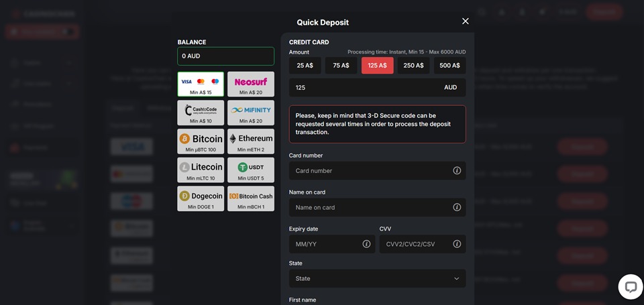Focus the Name on card field
This screenshot has height=305, width=644.
tap(378, 207)
